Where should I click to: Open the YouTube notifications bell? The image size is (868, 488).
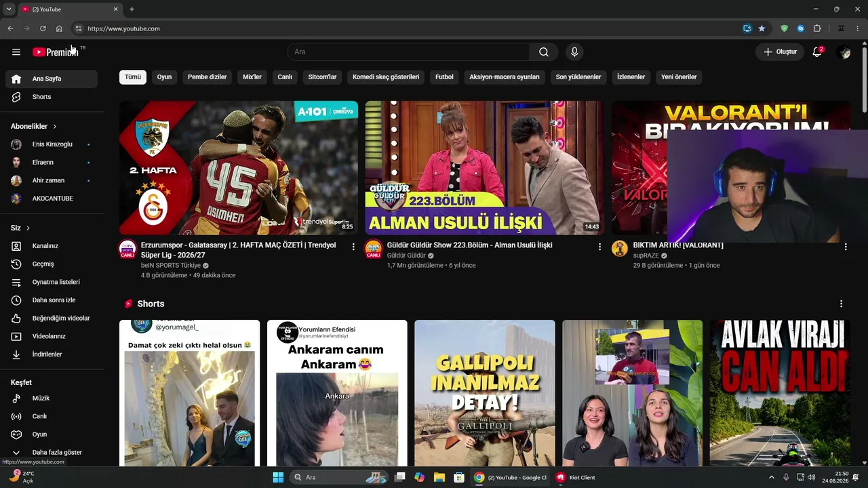[x=817, y=52]
